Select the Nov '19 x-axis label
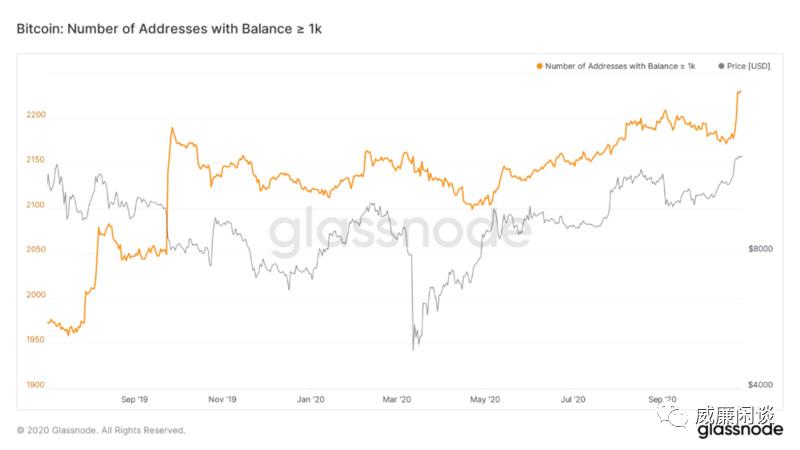 coord(222,400)
